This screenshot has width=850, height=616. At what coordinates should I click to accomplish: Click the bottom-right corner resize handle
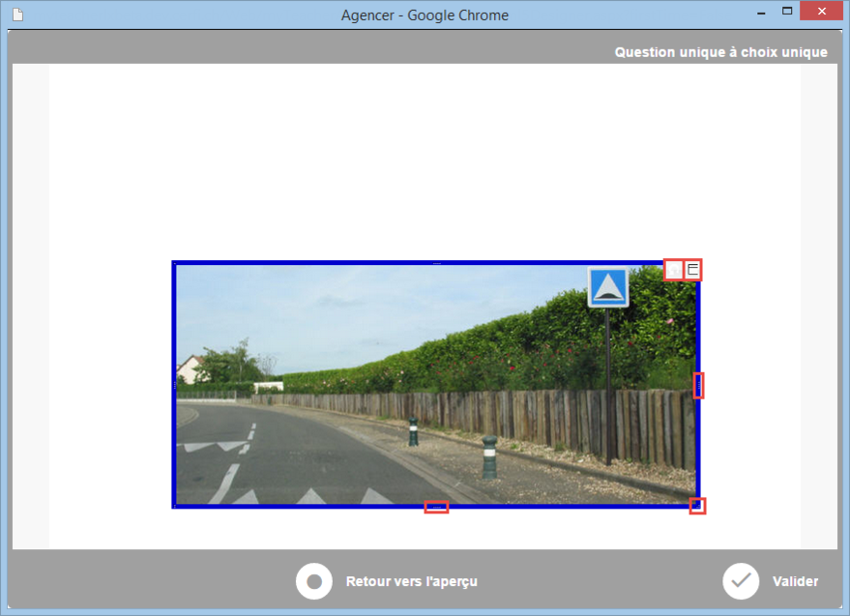[x=697, y=506]
